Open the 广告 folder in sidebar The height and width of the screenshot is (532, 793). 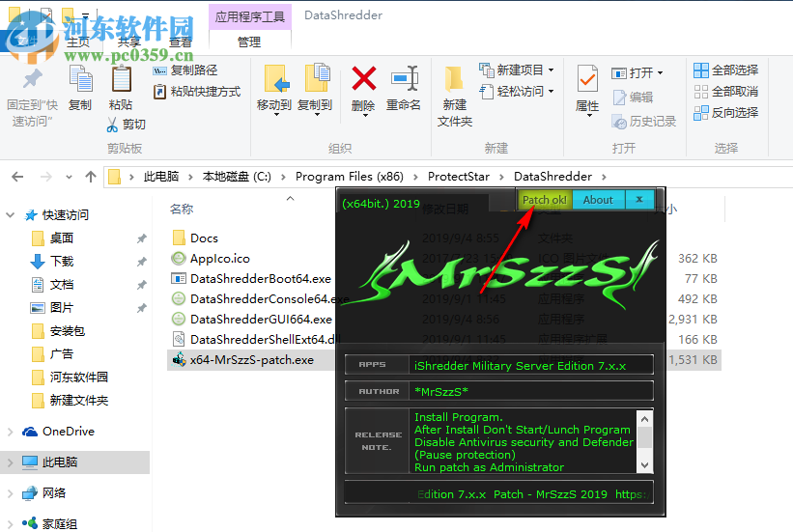point(62,354)
